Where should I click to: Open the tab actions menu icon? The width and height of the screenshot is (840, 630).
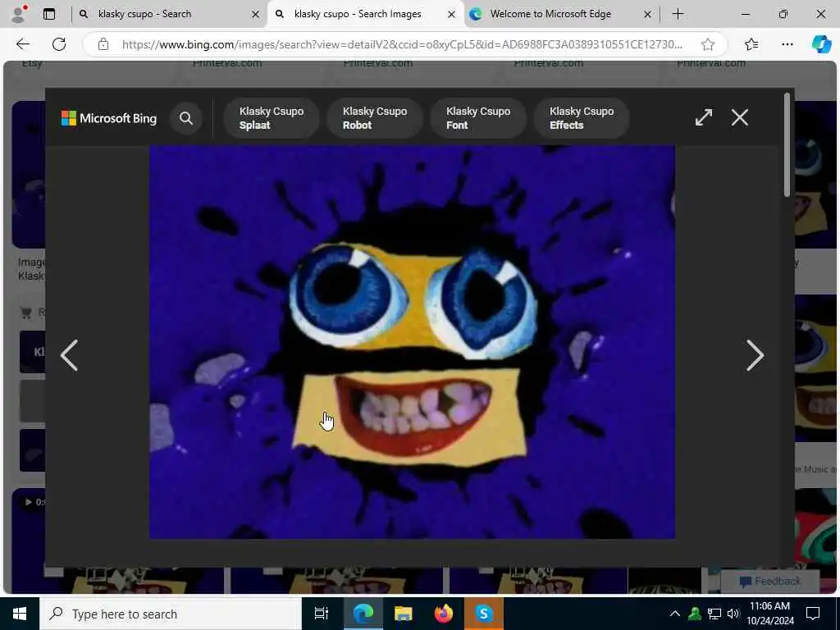48,15
